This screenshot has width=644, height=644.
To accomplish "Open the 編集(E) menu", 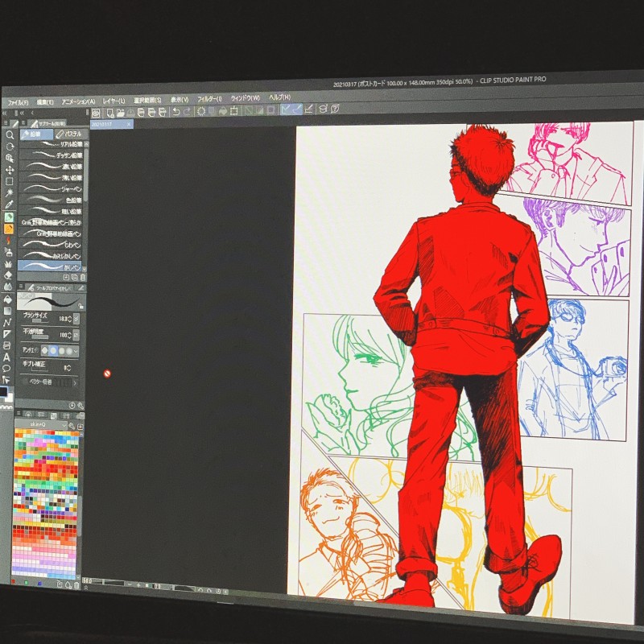I will click(45, 102).
